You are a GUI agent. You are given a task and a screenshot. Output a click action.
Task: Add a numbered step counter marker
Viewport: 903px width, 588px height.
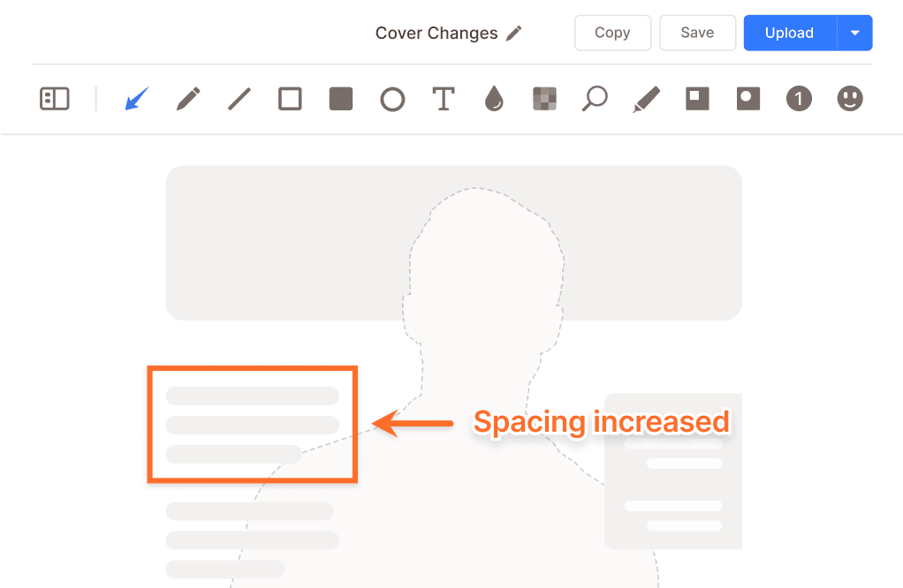point(799,99)
